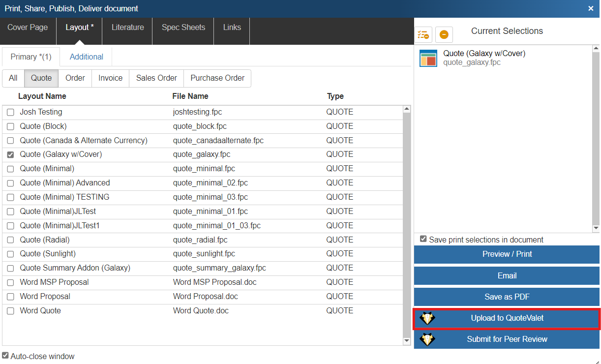Disable Save print selections in document
Viewport: 601px width, 364px height.
(423, 239)
